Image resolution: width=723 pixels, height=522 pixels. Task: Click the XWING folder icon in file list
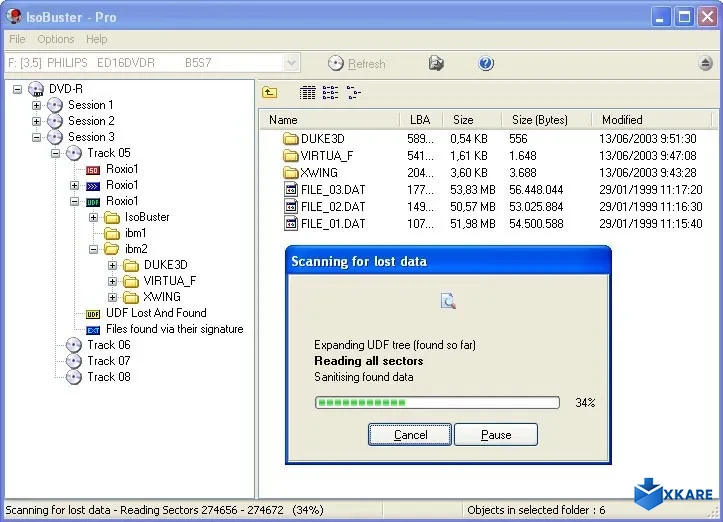290,172
